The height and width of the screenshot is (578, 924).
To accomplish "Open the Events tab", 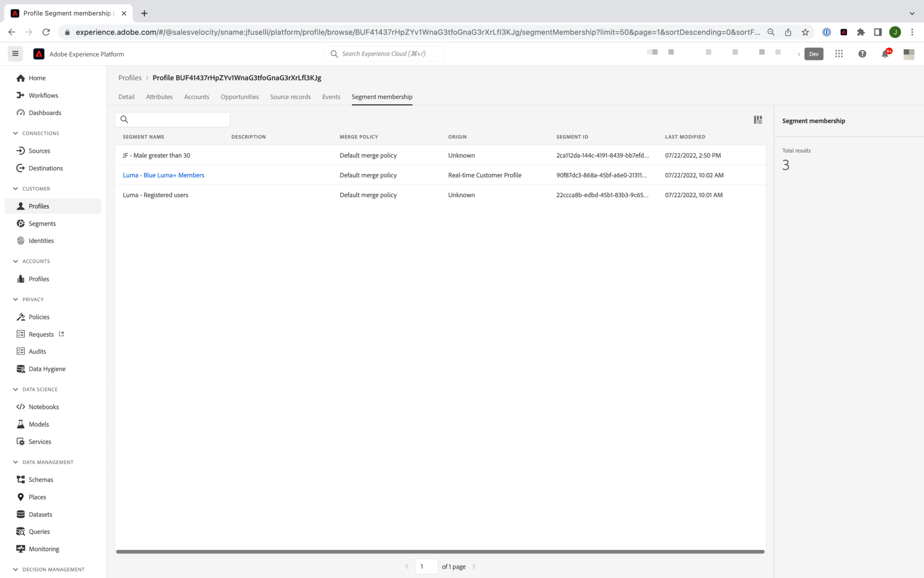I will pos(331,97).
